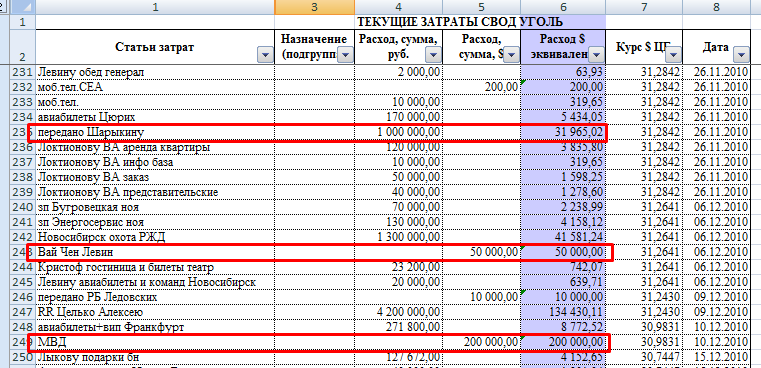Click cell 'передано РБ Ледовских'
The width and height of the screenshot is (761, 368).
click(x=155, y=297)
